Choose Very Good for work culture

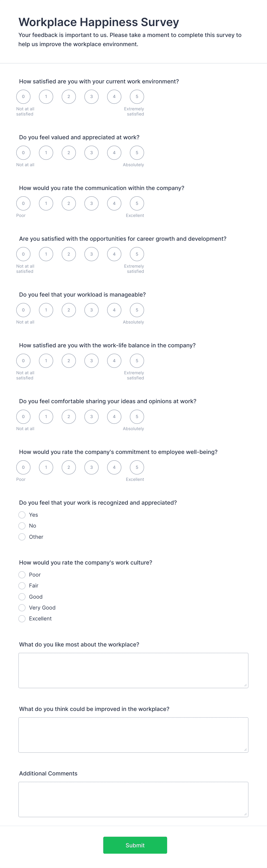pyautogui.click(x=22, y=608)
